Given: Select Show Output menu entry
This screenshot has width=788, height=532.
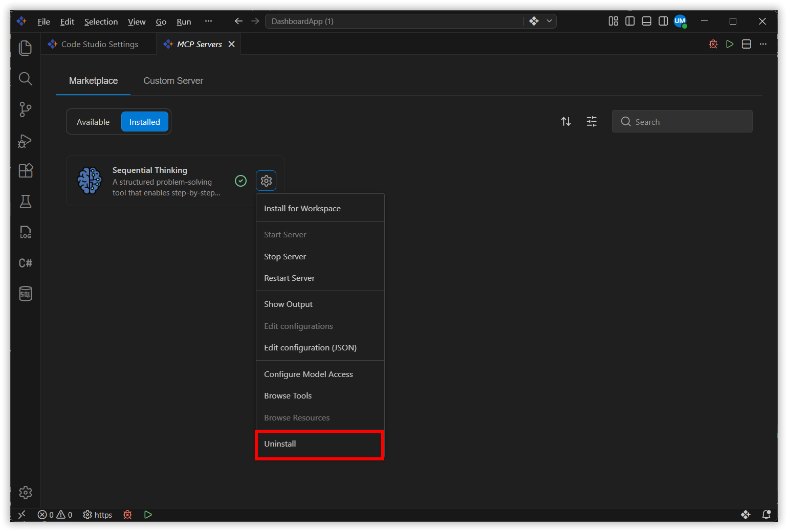Looking at the screenshot, I should pyautogui.click(x=320, y=304).
